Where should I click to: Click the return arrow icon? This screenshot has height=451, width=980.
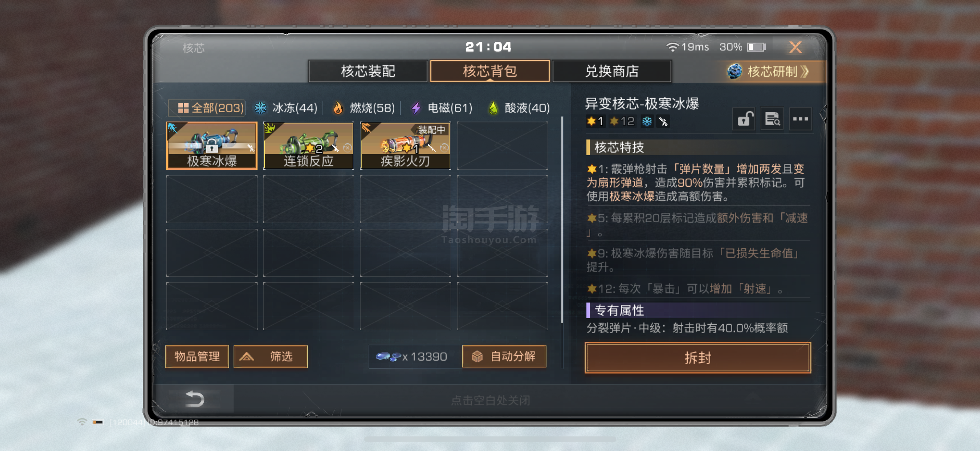point(195,399)
